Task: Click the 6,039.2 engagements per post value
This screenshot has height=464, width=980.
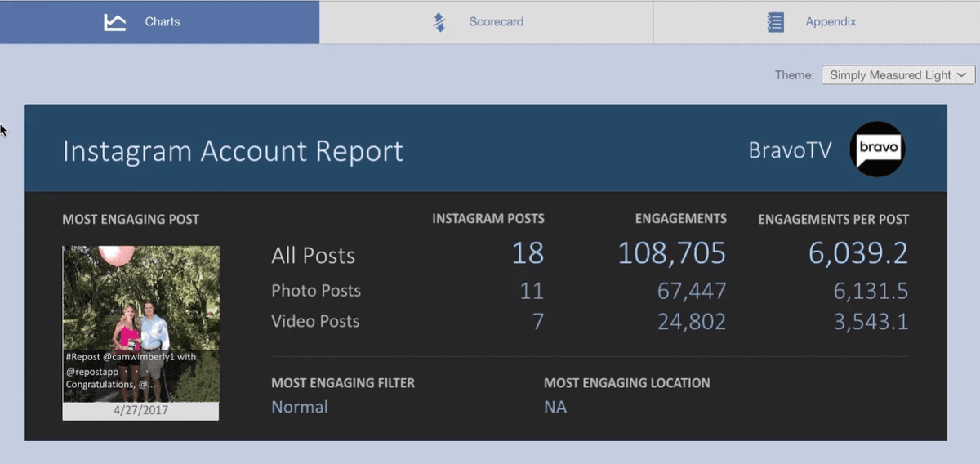Action: (x=858, y=254)
